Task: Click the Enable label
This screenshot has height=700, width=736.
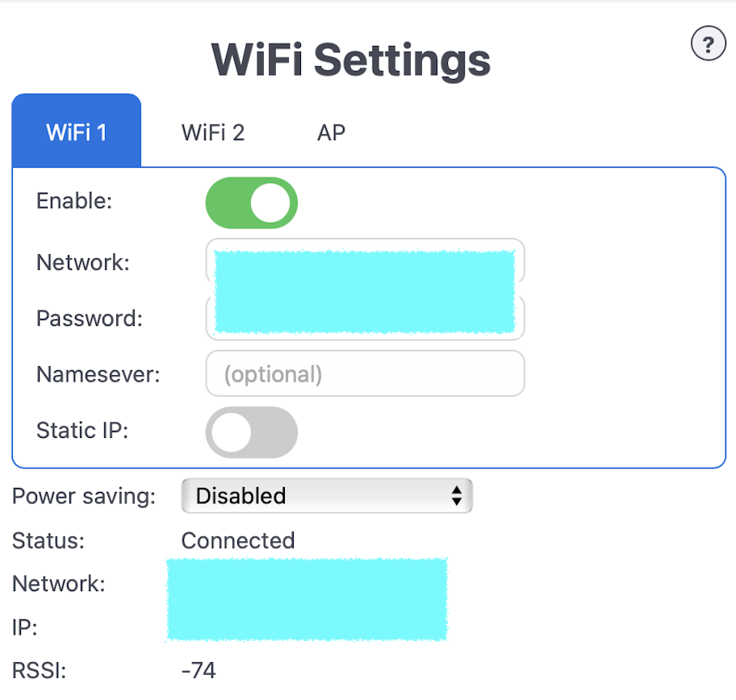Action: point(74,202)
